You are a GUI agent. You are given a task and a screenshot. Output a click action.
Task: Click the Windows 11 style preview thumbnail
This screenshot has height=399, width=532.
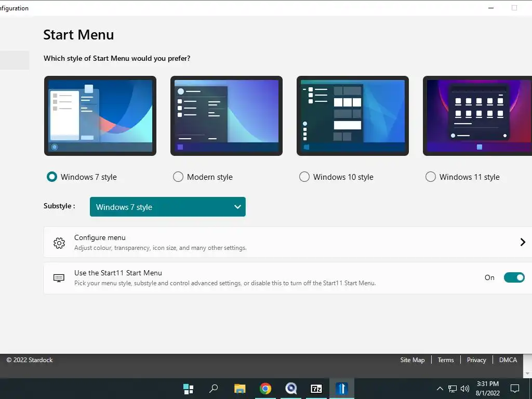click(477, 116)
